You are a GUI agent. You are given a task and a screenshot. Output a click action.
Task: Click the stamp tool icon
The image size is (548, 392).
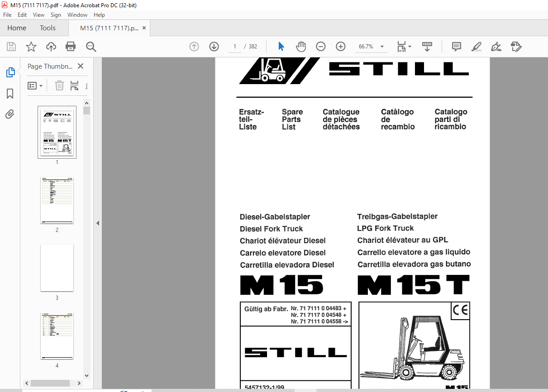[516, 47]
